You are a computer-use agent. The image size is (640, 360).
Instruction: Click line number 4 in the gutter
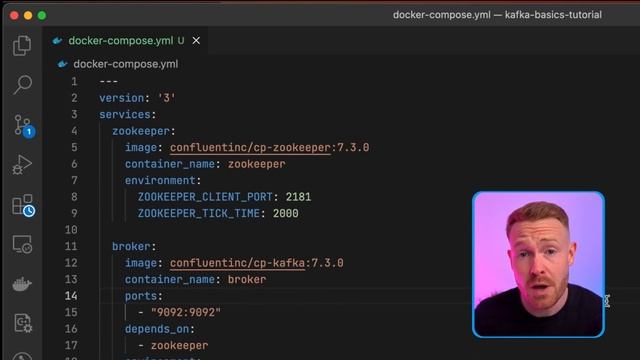pyautogui.click(x=74, y=131)
